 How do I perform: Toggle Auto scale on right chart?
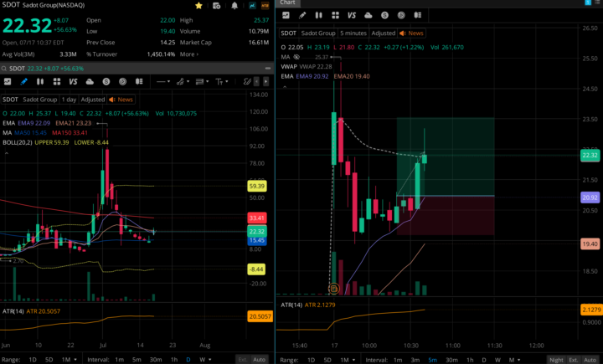(590, 360)
